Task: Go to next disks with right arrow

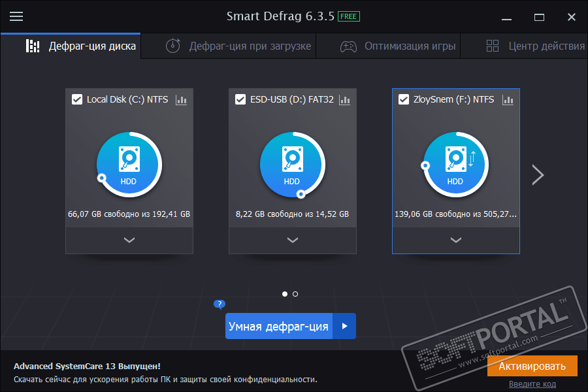Action: 538,174
